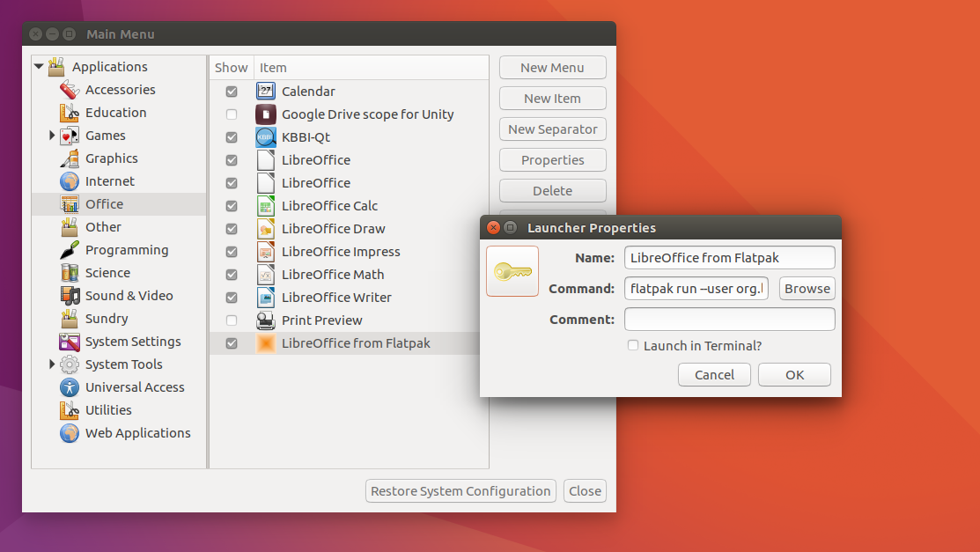
Task: Click Restore System Configuration button
Action: click(461, 491)
